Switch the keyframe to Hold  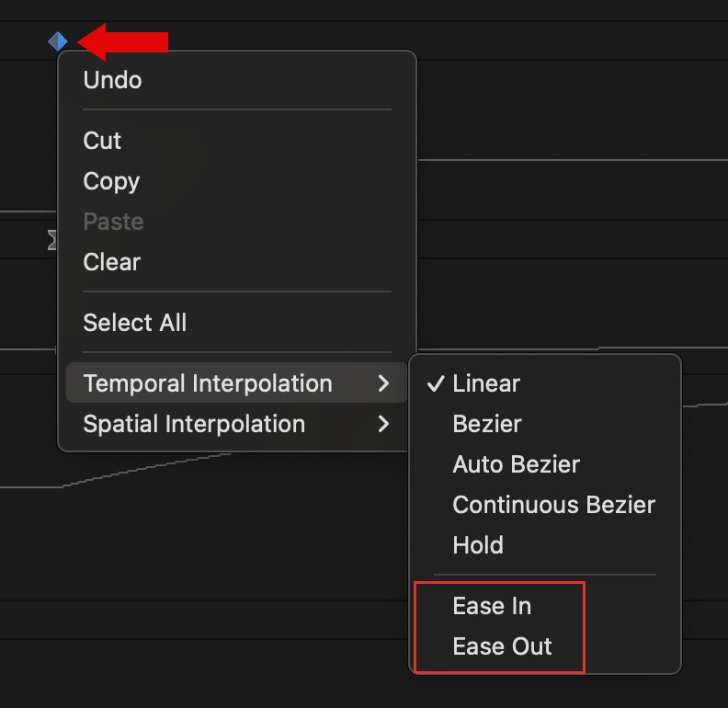478,545
